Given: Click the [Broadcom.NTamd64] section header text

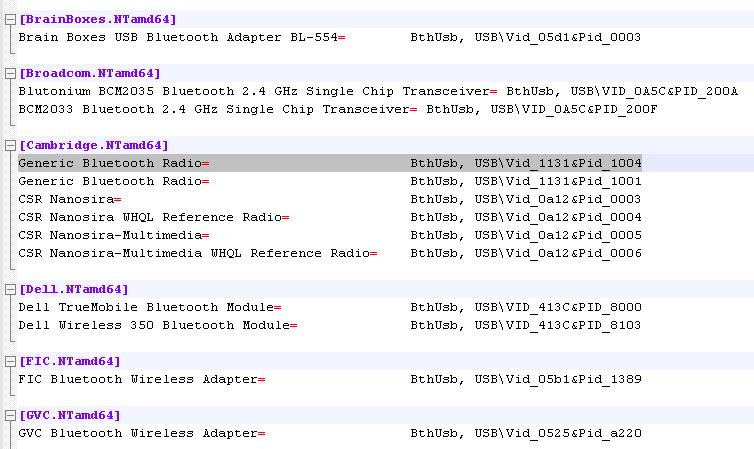Looking at the screenshot, I should pyautogui.click(x=89, y=73).
